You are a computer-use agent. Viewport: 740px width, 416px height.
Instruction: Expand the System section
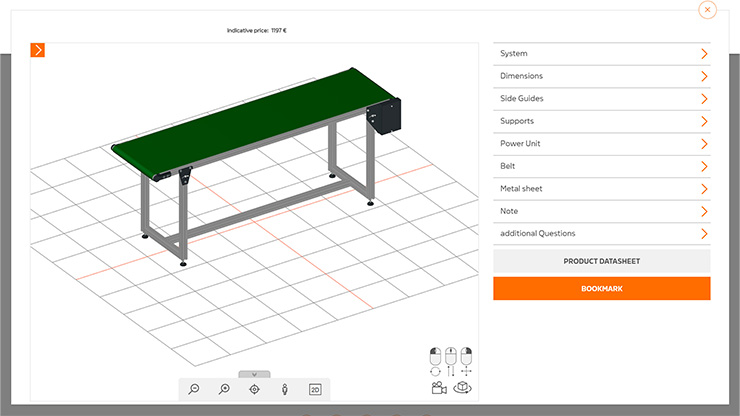click(x=602, y=54)
